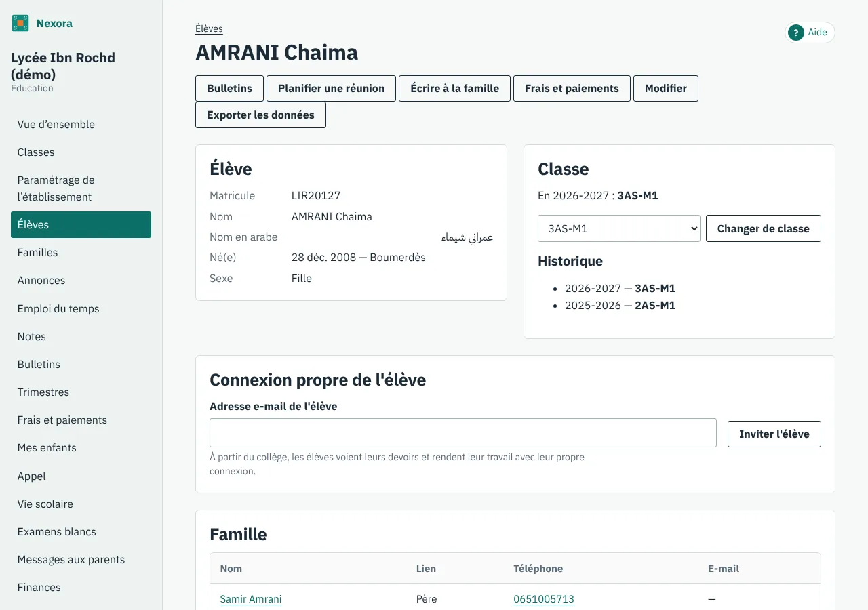Click the Nexora logo icon
The image size is (868, 610).
[20, 23]
